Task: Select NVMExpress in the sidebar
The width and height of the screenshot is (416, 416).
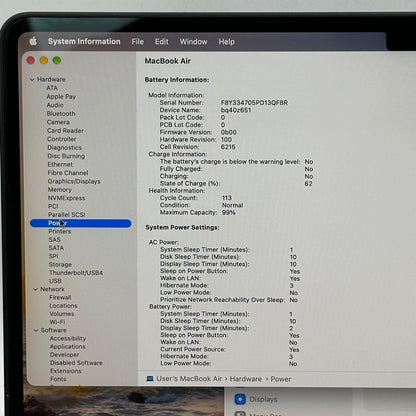Action: 67,198
